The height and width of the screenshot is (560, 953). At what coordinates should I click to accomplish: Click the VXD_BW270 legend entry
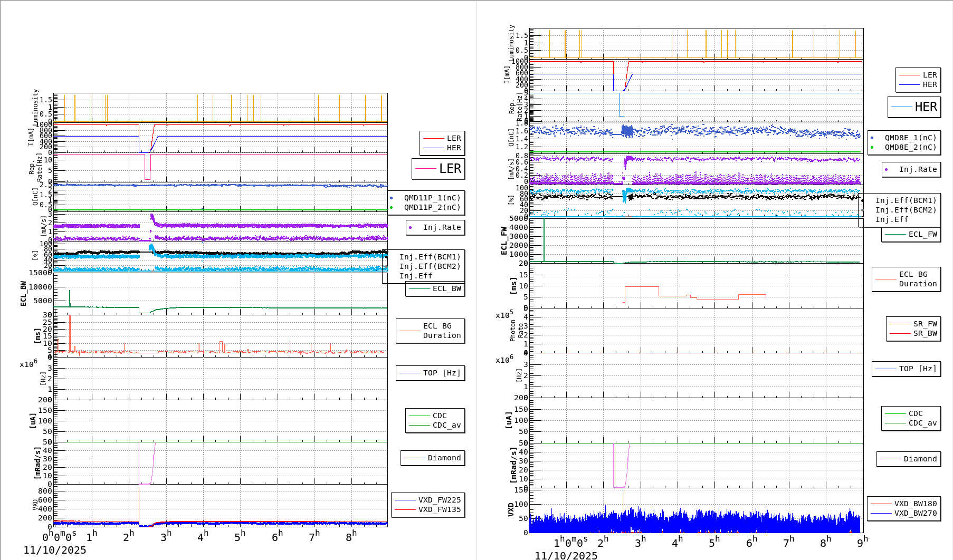[x=915, y=513]
